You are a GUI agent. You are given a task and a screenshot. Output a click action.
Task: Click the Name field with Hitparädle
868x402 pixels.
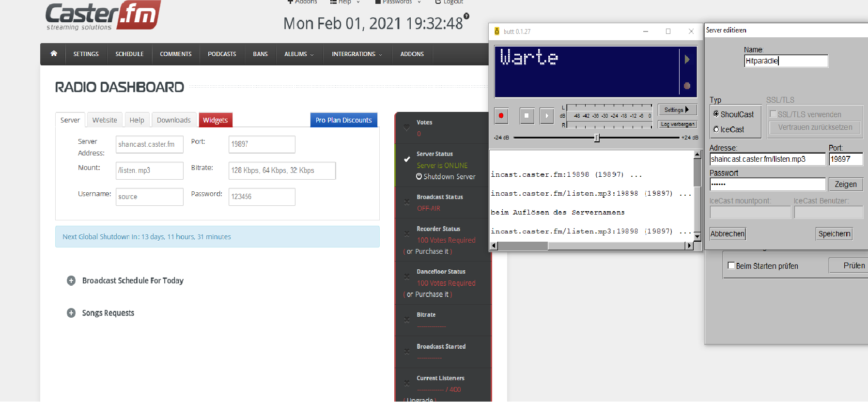pyautogui.click(x=786, y=61)
